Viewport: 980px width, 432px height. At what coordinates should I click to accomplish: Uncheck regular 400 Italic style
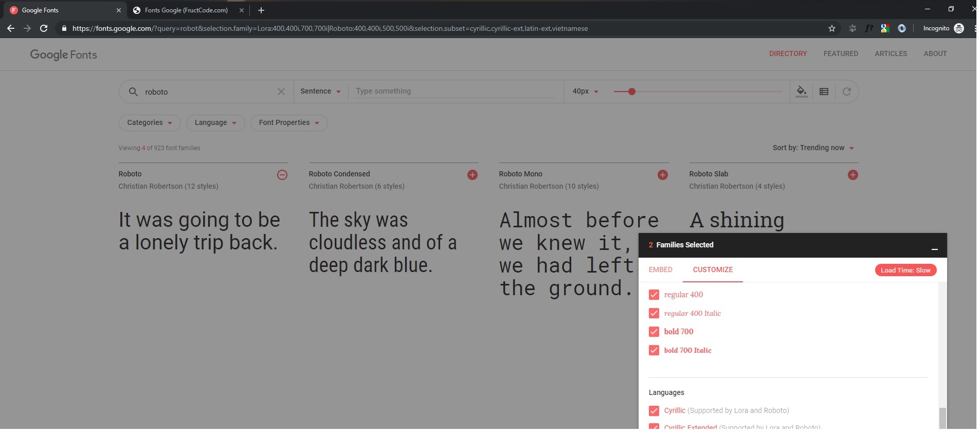pyautogui.click(x=654, y=313)
